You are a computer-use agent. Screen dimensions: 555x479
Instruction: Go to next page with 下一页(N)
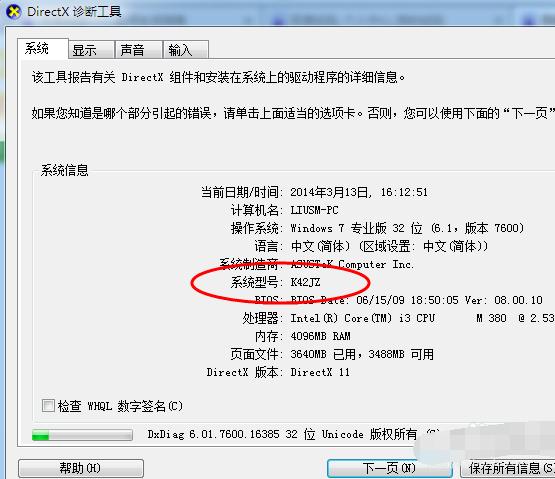tap(390, 468)
